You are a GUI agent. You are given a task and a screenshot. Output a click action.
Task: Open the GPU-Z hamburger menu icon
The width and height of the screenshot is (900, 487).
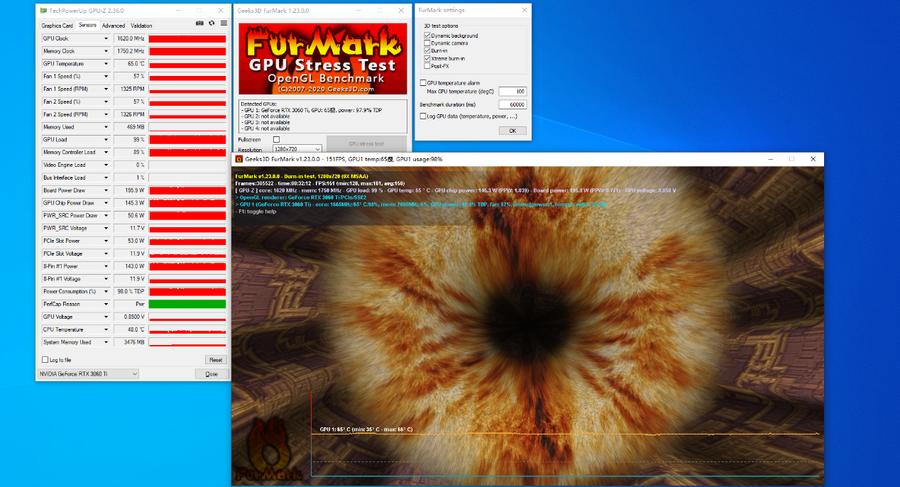(x=222, y=25)
